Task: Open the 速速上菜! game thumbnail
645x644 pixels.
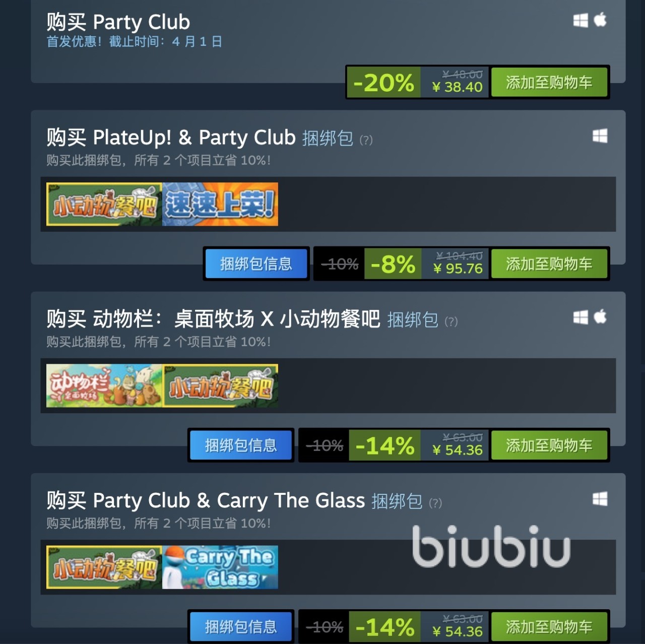Action: click(220, 204)
